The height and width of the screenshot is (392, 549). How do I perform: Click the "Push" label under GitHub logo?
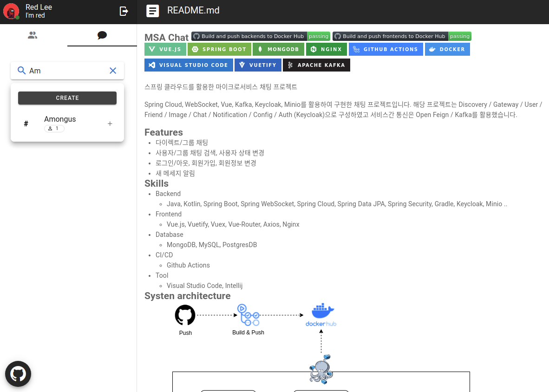(x=186, y=333)
